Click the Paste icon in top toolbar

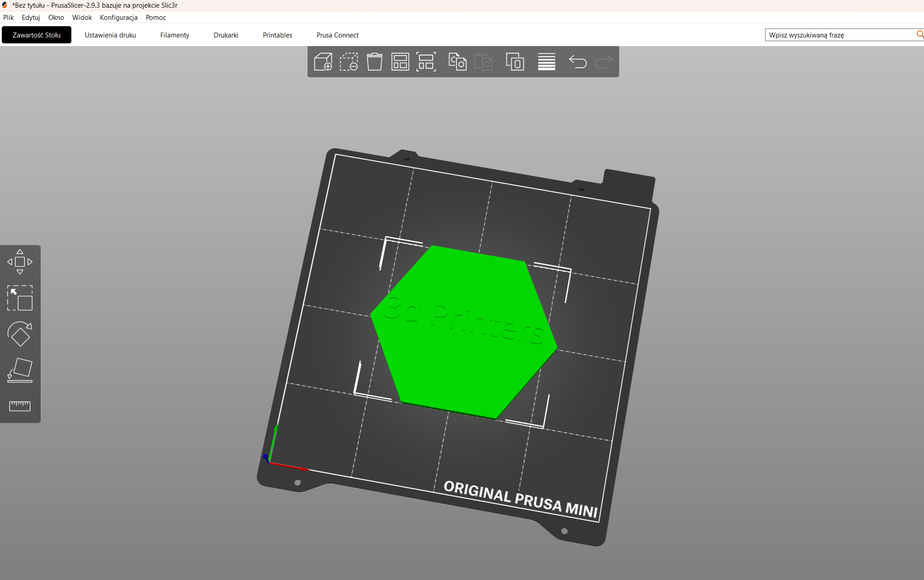(x=483, y=61)
